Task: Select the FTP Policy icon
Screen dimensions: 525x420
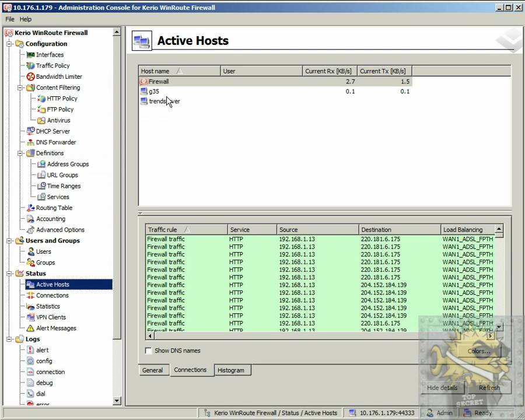Action: [41, 110]
